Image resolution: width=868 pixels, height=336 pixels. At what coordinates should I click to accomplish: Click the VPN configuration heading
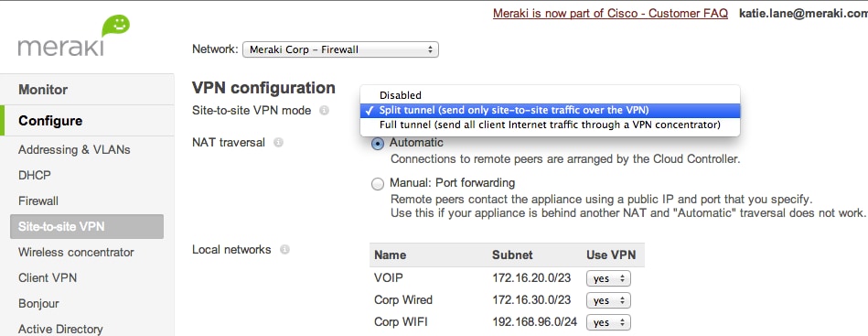coord(263,88)
